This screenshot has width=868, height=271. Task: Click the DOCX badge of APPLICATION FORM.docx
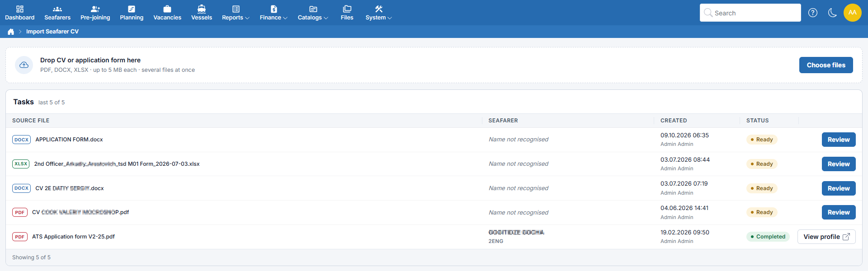tap(21, 140)
